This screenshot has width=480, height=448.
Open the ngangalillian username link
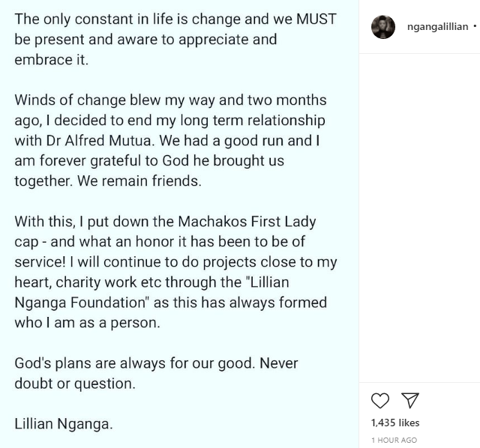[437, 27]
